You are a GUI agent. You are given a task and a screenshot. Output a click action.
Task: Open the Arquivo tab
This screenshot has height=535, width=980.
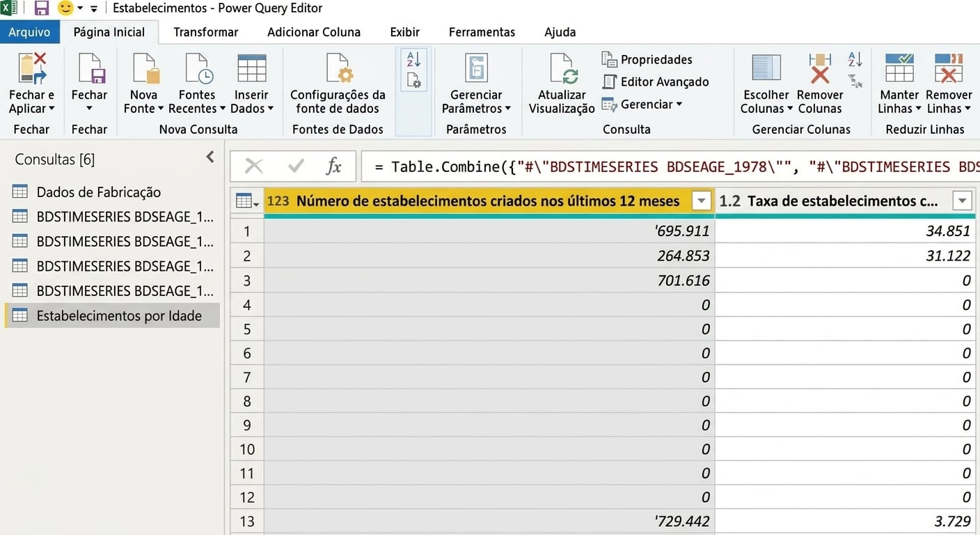29,32
